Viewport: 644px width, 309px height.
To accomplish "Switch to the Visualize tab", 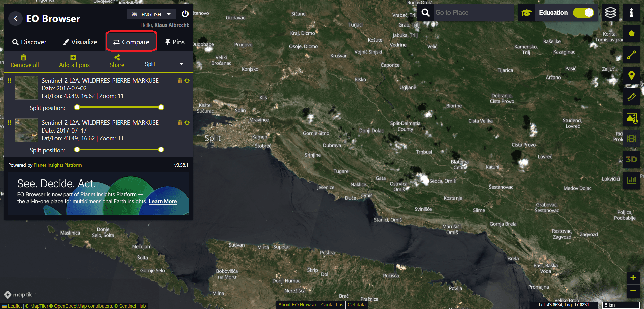I will [80, 42].
